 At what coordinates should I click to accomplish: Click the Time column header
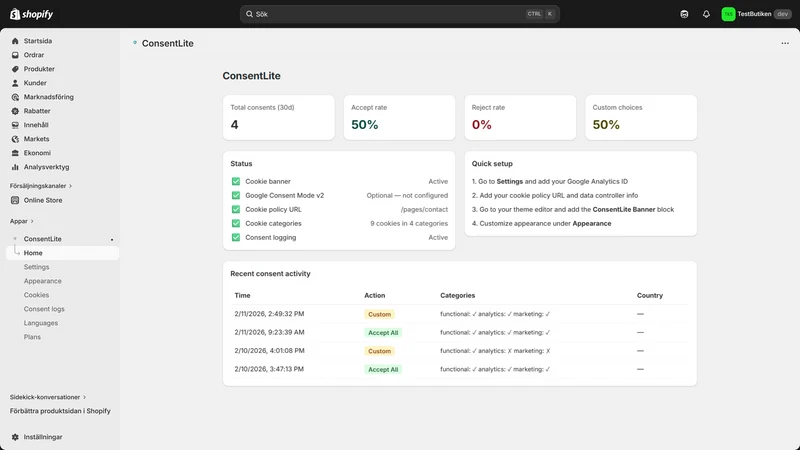pos(242,295)
